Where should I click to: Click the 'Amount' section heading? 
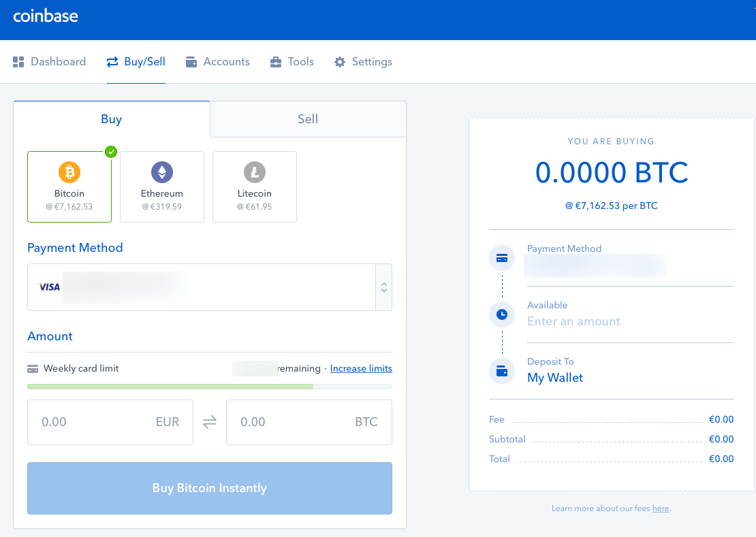[x=50, y=336]
